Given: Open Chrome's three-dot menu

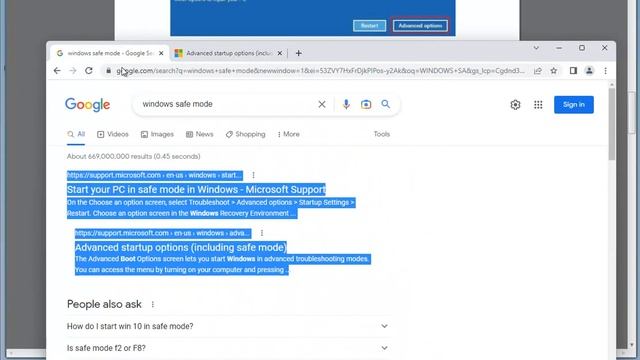Looking at the screenshot, I should (x=605, y=71).
